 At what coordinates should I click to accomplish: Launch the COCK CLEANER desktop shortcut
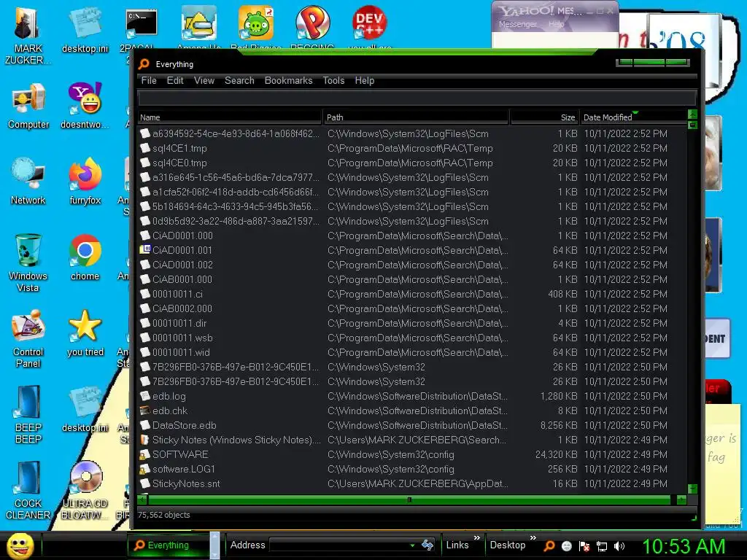[28, 491]
